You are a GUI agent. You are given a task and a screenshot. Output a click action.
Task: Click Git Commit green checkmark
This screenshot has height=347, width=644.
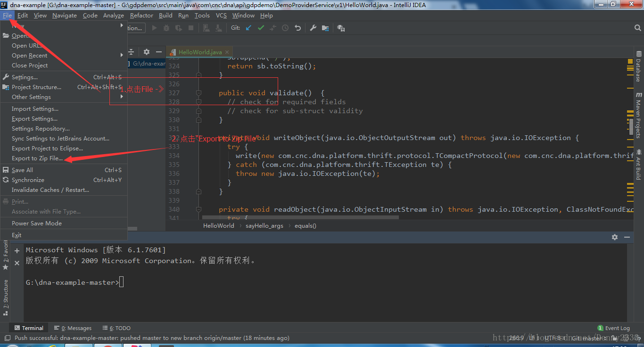coord(261,28)
